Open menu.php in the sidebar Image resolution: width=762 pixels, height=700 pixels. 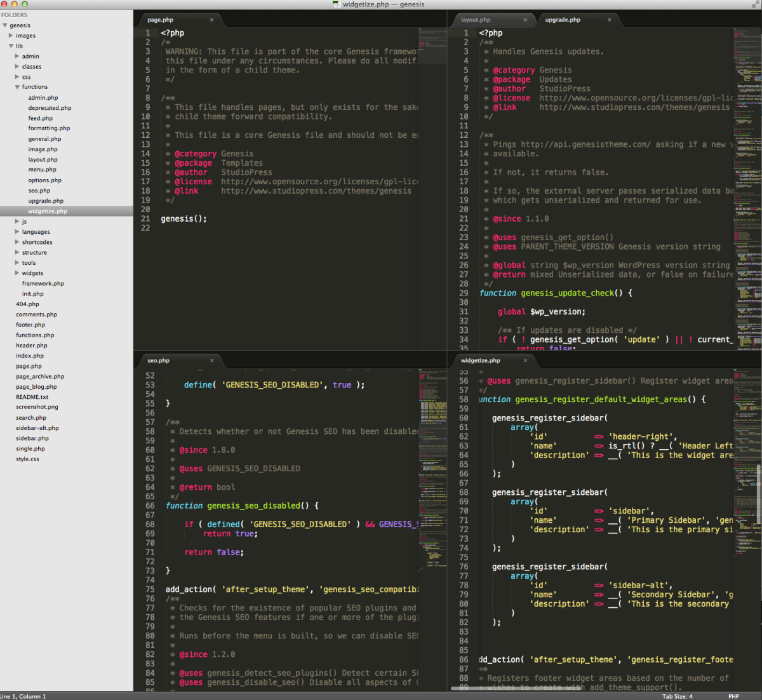coord(42,170)
